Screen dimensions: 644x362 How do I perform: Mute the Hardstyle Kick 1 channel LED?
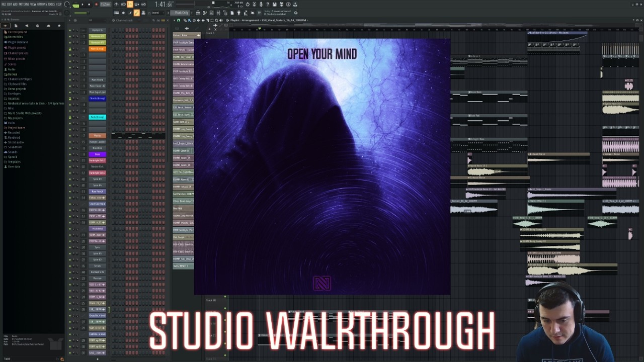coord(70,160)
